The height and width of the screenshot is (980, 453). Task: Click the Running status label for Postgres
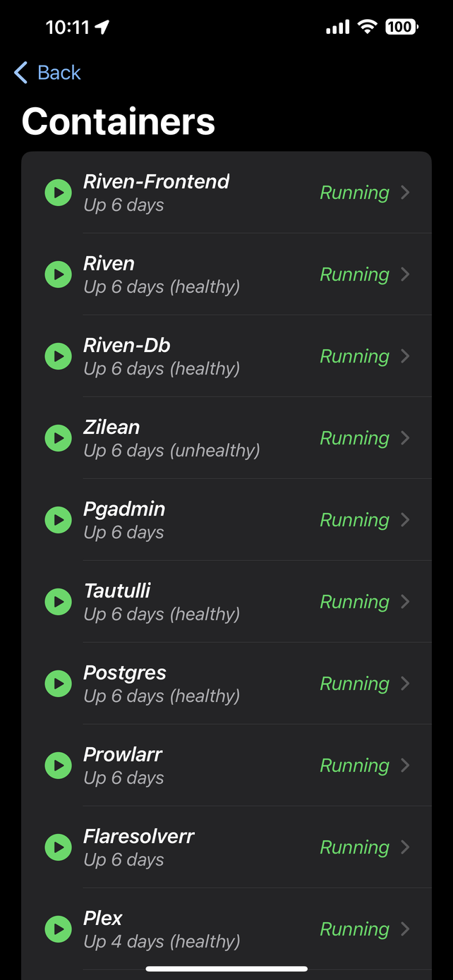354,683
